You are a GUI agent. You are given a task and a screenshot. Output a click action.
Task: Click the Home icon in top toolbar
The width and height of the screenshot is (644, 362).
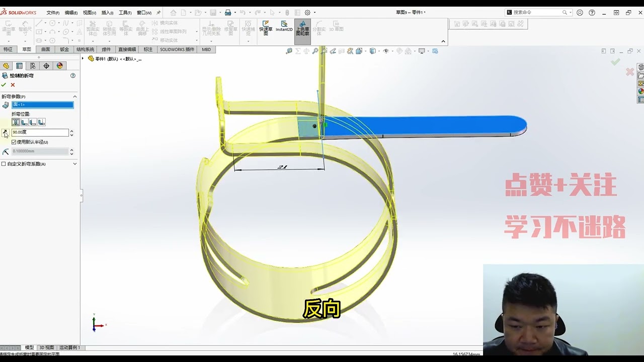173,13
